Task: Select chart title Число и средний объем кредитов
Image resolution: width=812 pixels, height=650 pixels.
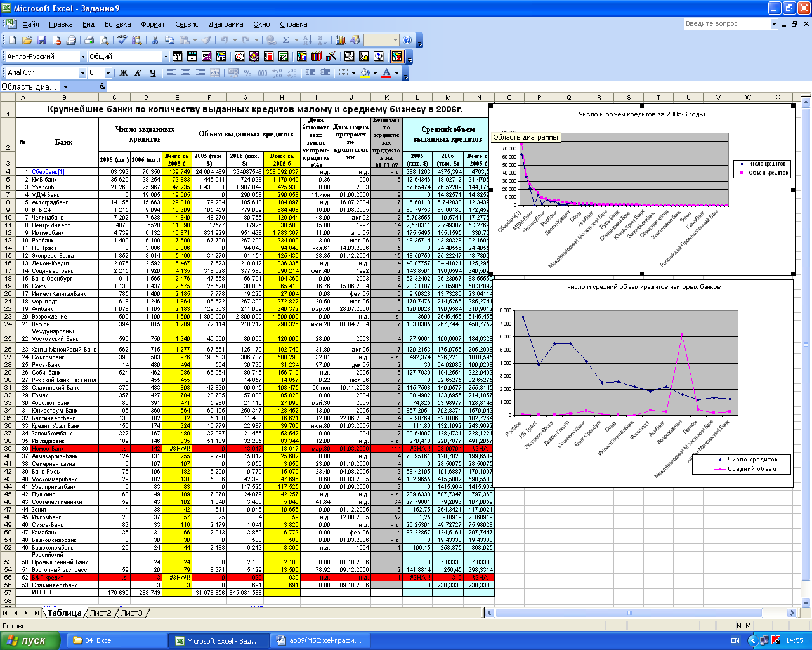Action: [x=643, y=287]
